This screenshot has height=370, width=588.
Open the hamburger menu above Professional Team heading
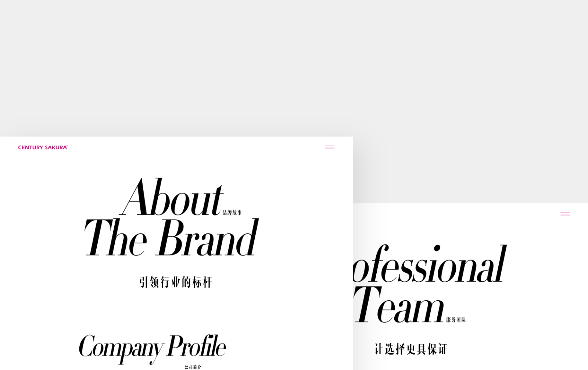[565, 214]
